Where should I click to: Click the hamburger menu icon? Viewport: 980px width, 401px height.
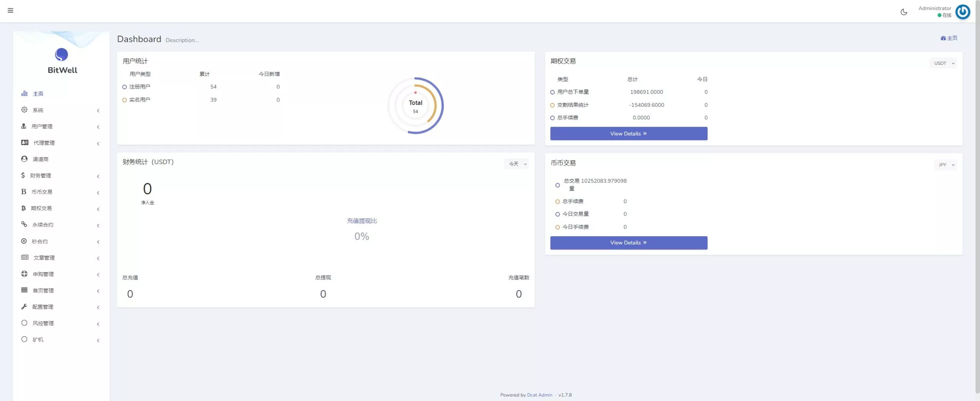click(x=10, y=10)
